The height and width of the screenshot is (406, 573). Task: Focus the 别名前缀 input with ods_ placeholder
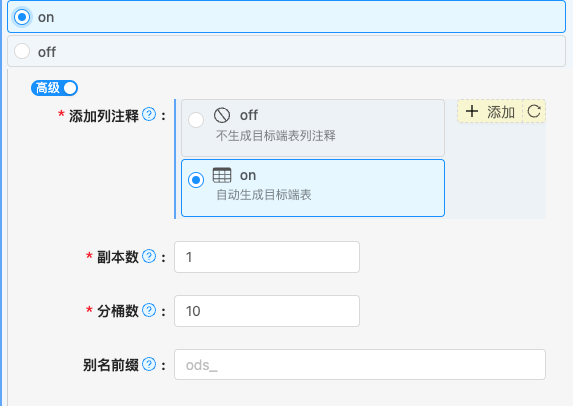pos(360,365)
